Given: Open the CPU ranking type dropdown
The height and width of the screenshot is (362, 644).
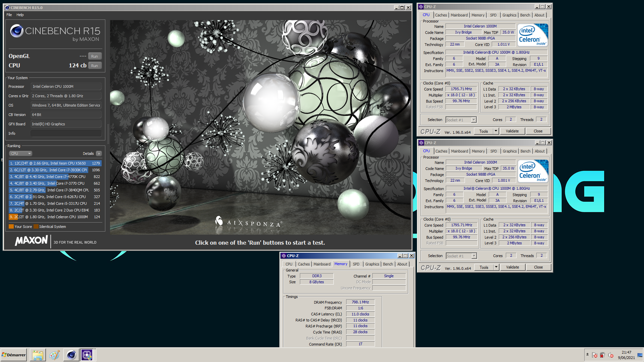Looking at the screenshot, I should click(20, 154).
